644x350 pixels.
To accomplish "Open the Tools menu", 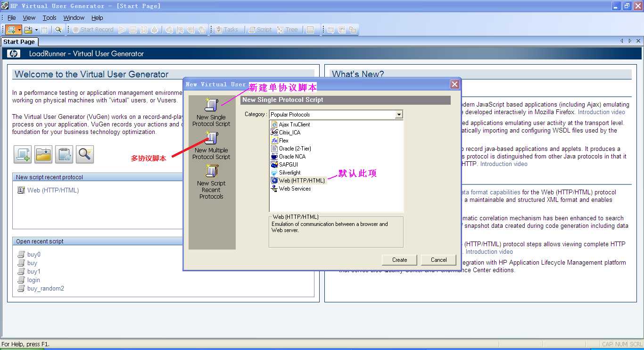I will (50, 18).
